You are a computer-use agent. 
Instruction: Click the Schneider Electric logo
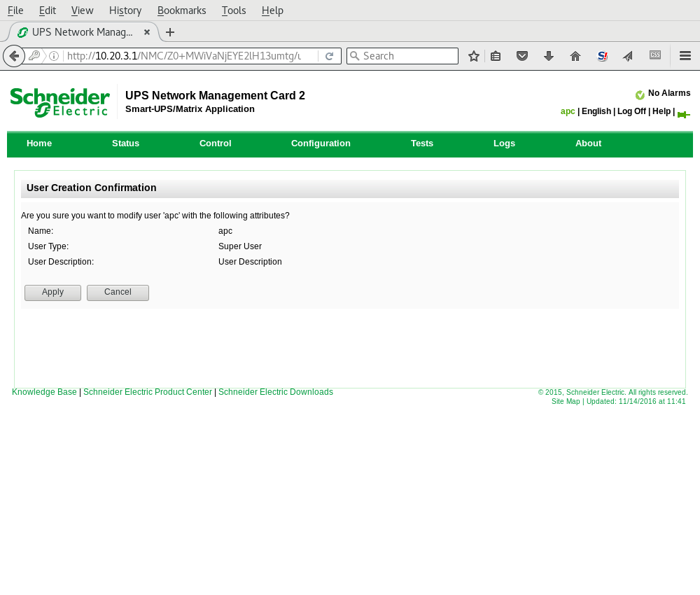(59, 102)
